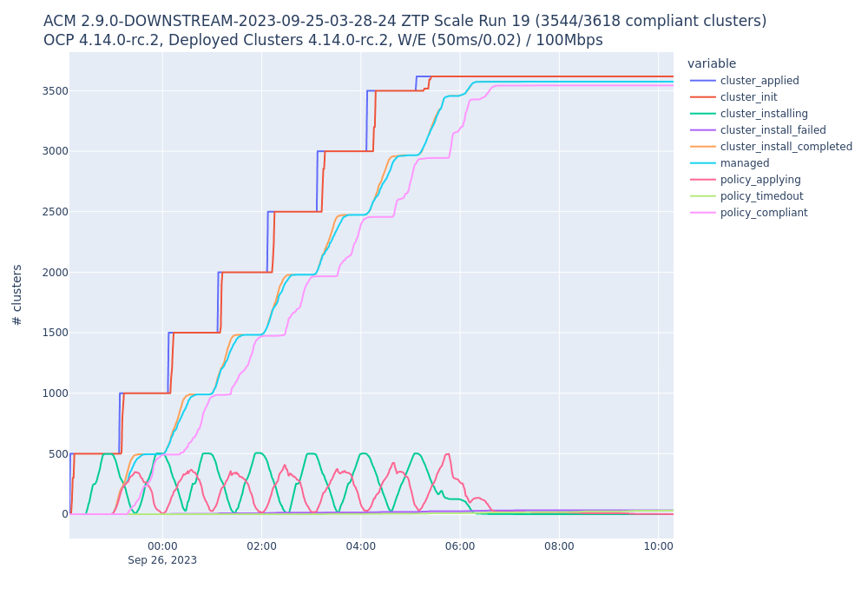Viewport: 868px width, 608px height.
Task: Click the y-axis tick 3500
Action: (x=56, y=91)
